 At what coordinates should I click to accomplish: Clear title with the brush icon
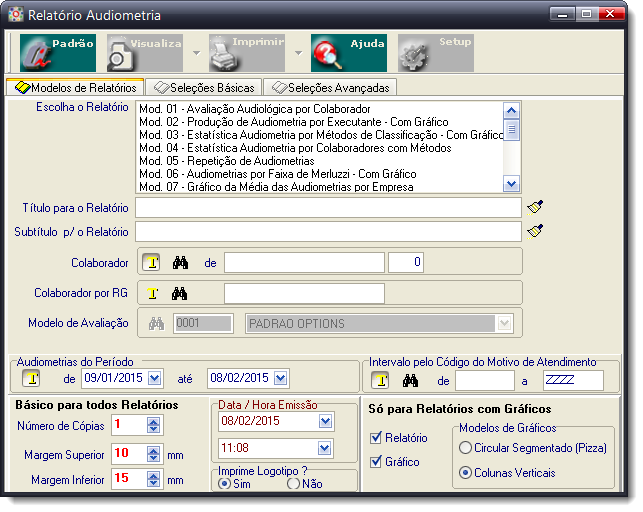[x=535, y=207]
